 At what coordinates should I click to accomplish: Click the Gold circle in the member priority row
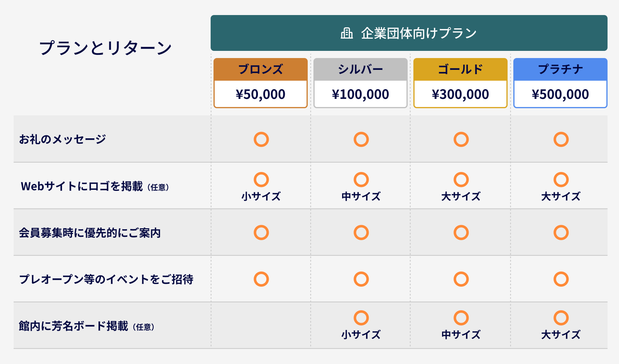click(x=461, y=233)
